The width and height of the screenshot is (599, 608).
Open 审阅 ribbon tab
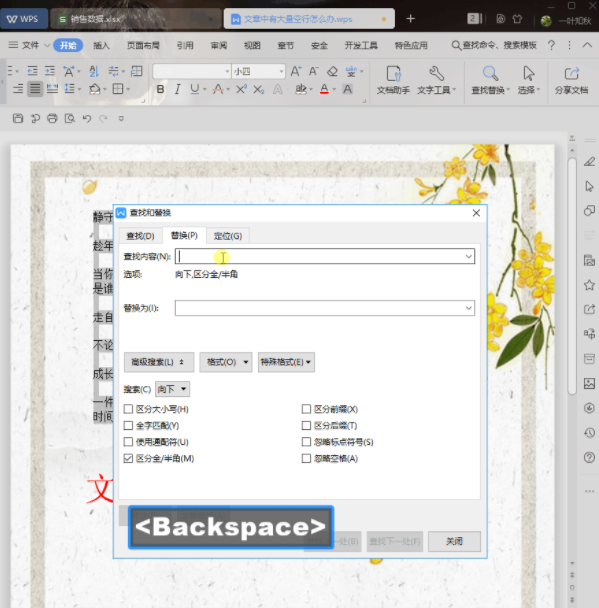(x=219, y=45)
